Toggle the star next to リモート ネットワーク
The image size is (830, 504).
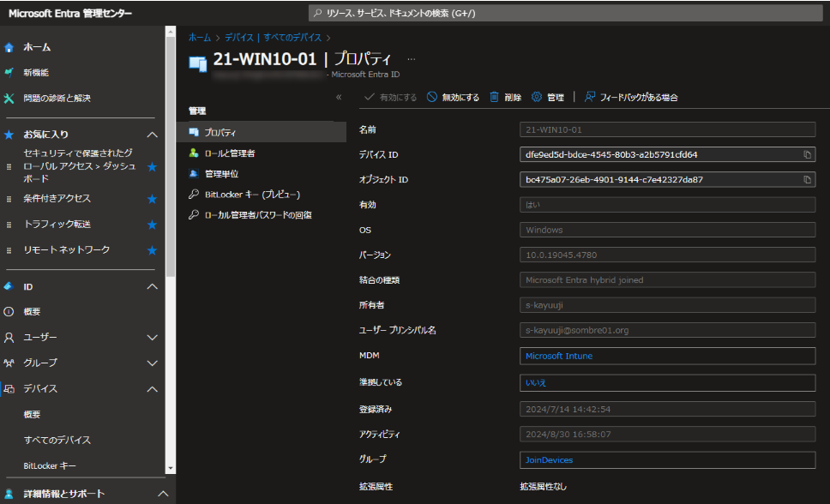pyautogui.click(x=152, y=250)
